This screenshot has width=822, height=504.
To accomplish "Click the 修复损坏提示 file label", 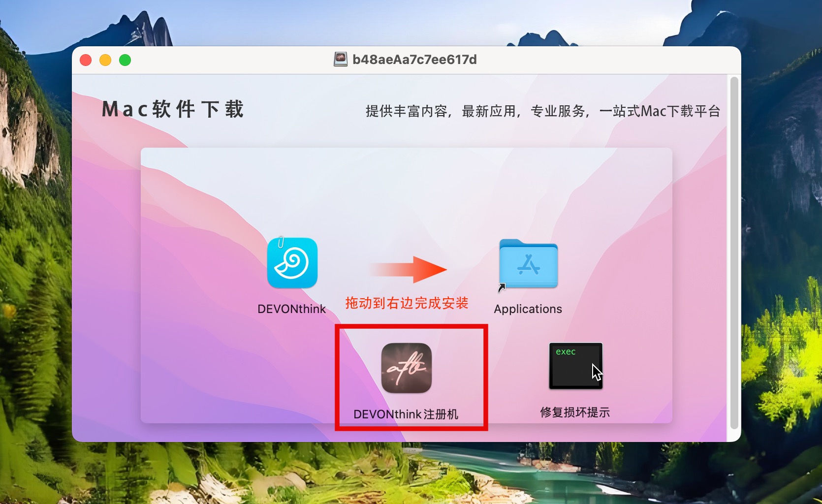I will (575, 412).
